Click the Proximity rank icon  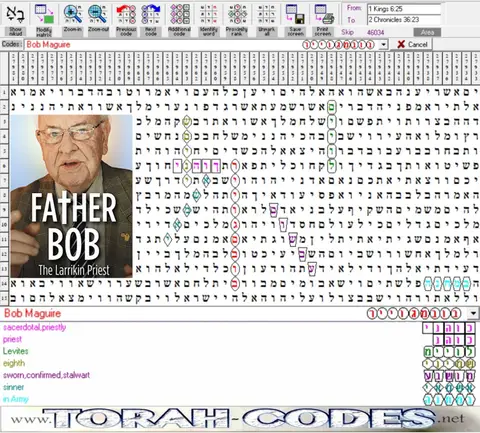[x=237, y=14]
